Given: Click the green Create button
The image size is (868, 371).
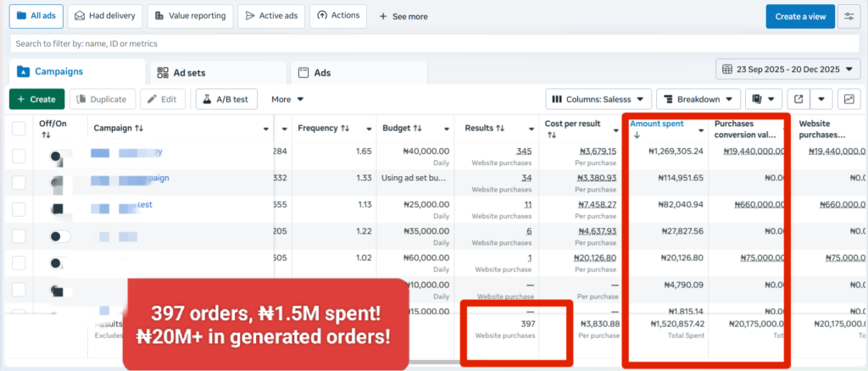Looking at the screenshot, I should [x=36, y=99].
